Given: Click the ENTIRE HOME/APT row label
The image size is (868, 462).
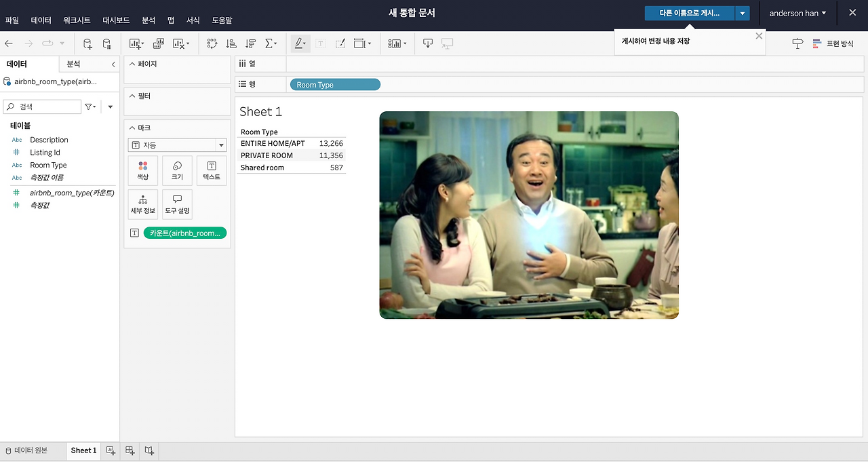Looking at the screenshot, I should pyautogui.click(x=273, y=144).
